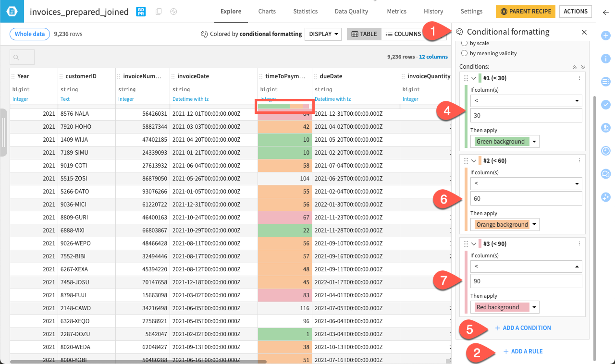Click the sparkles AI assistant icon
Image resolution: width=615 pixels, height=364 pixels.
pyautogui.click(x=606, y=196)
